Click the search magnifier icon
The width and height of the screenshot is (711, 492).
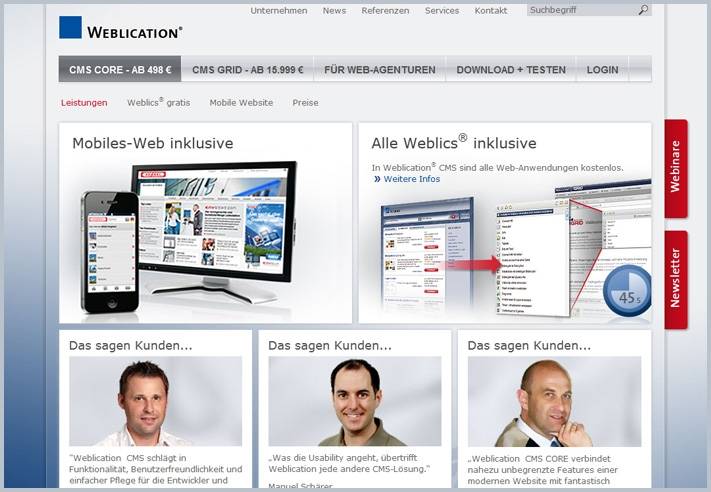point(643,11)
